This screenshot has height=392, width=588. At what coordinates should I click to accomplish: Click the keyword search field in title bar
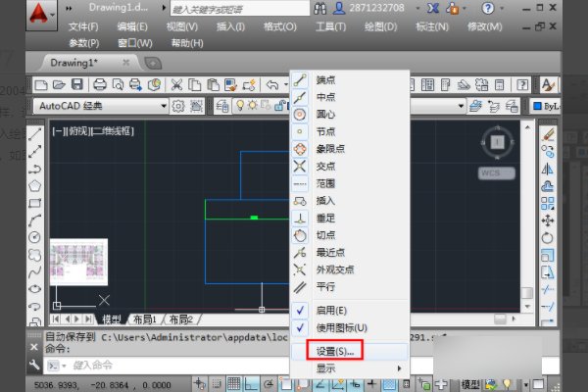[x=240, y=8]
